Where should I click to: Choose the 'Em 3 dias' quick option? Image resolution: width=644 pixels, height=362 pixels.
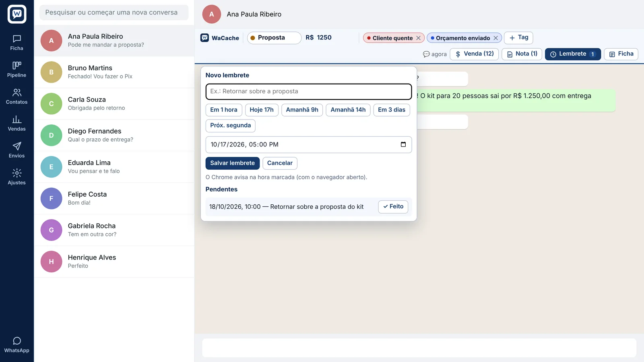pos(392,110)
